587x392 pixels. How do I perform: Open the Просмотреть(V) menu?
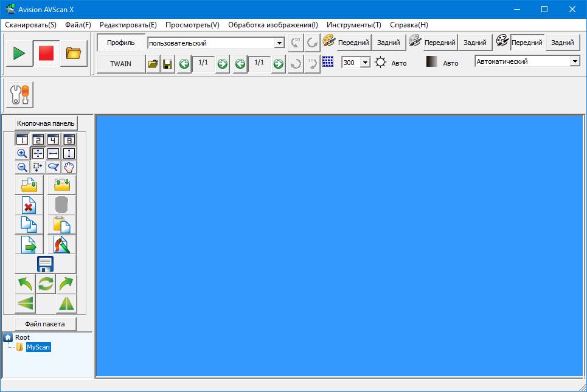(192, 25)
